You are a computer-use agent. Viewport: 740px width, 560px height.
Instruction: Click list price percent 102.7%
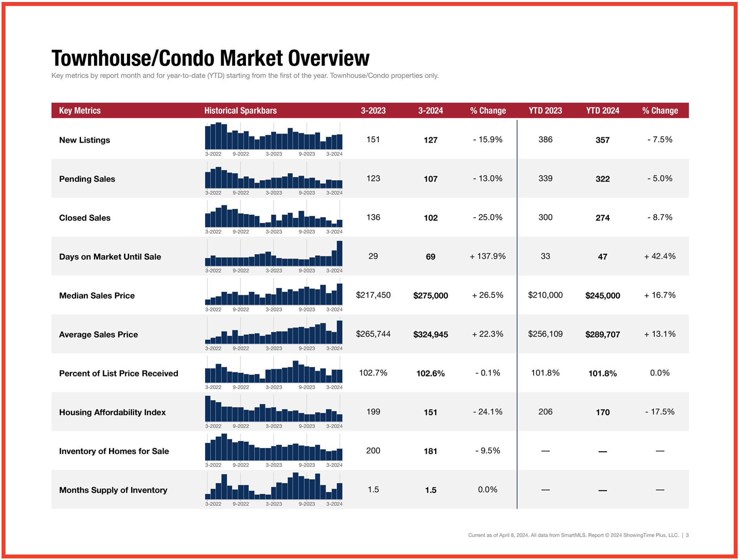pyautogui.click(x=373, y=373)
